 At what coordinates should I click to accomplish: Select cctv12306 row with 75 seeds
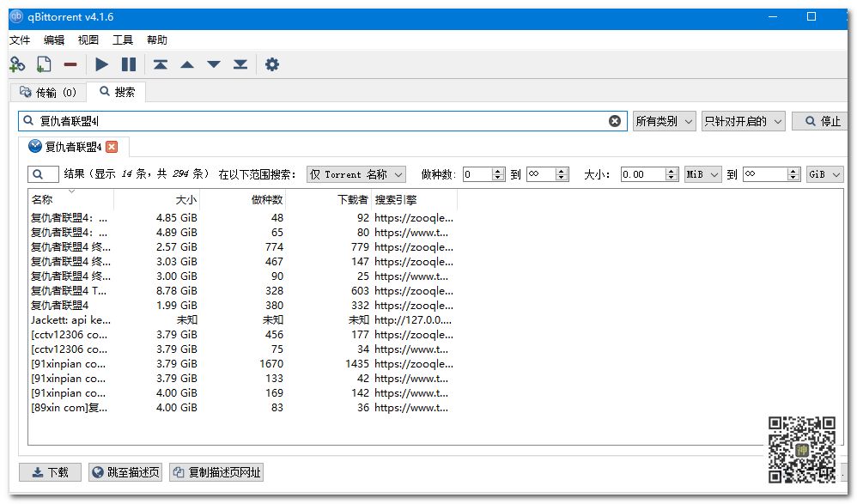coord(243,349)
